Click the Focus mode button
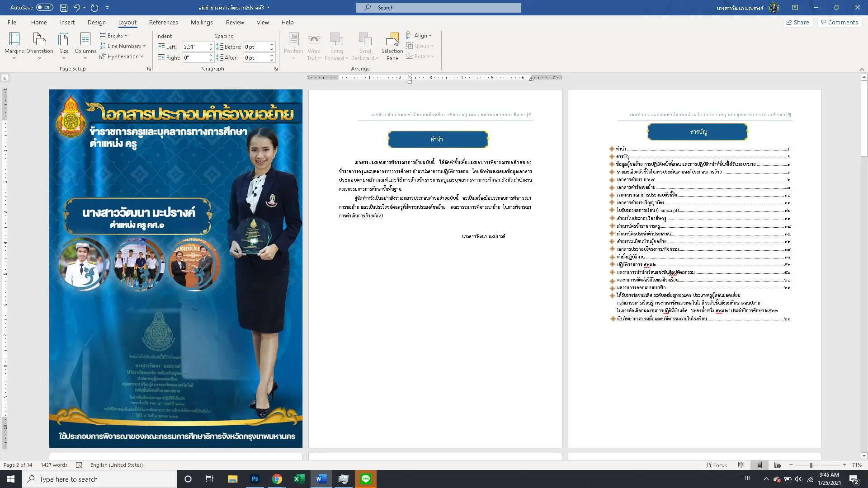Viewport: 868px width, 488px height. 716,465
